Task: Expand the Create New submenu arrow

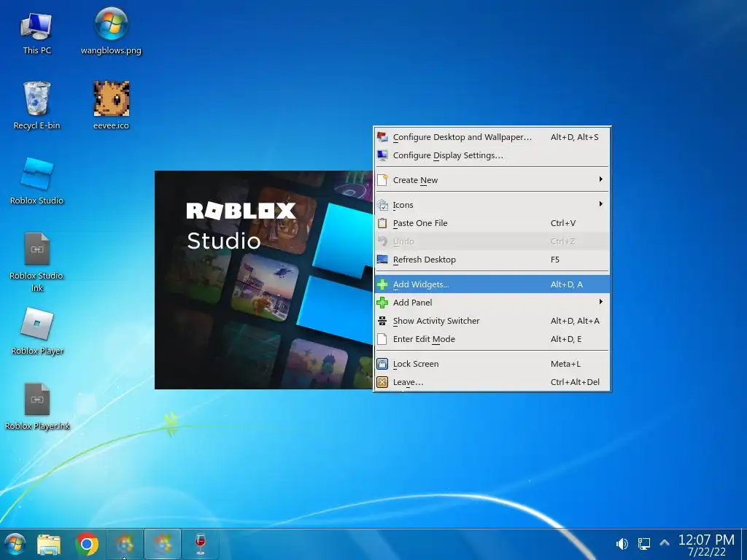Action: point(601,179)
